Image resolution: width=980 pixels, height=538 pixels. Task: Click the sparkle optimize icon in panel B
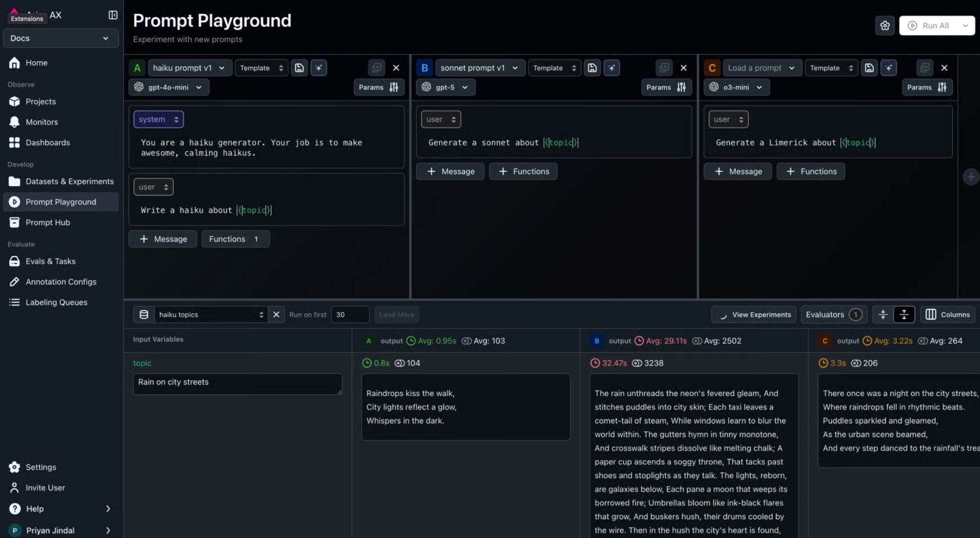coord(611,68)
